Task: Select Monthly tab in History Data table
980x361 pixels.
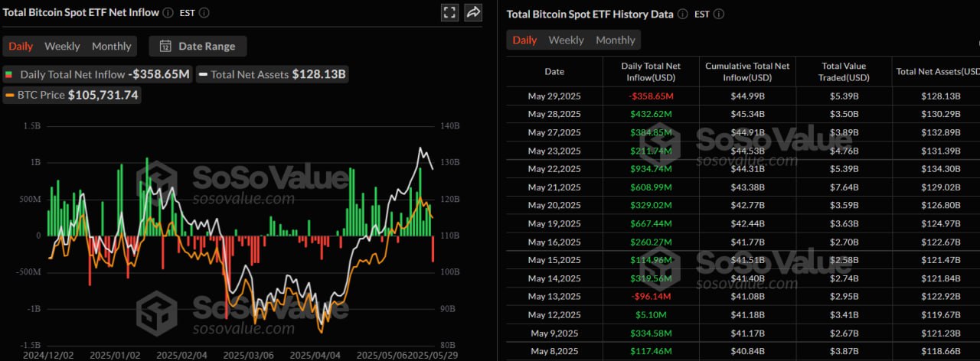Action: 616,40
